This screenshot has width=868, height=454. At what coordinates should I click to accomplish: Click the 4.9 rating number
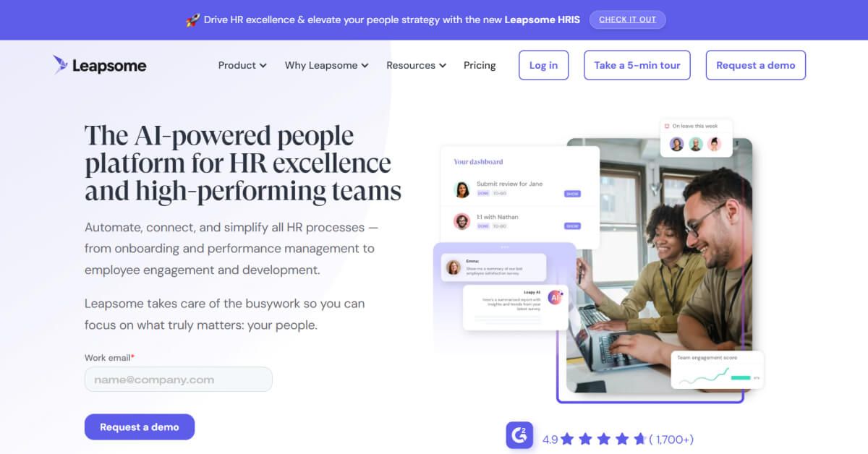coord(550,439)
